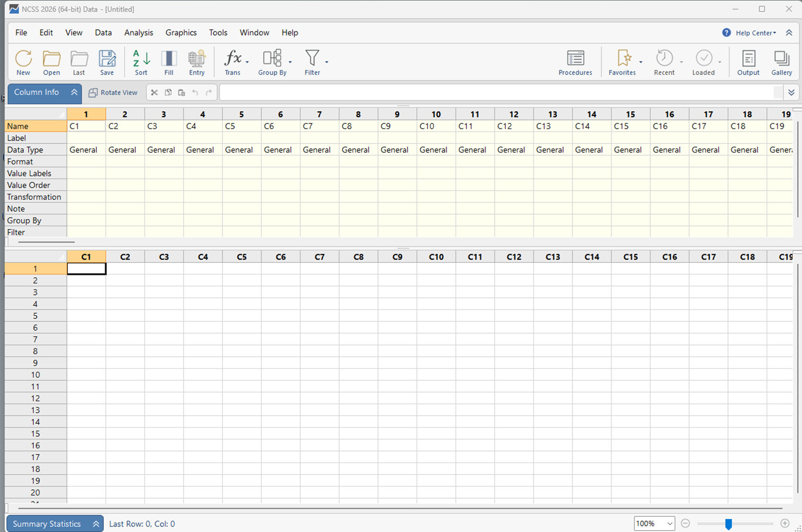Click the zoom slider handle
Image resolution: width=802 pixels, height=532 pixels.
point(728,524)
